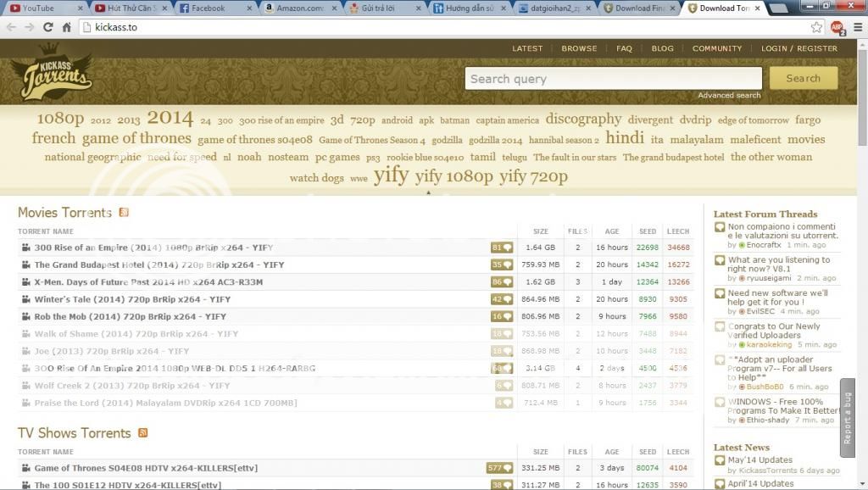Reload the page with the refresh icon
This screenshot has height=490, width=868.
tap(48, 27)
